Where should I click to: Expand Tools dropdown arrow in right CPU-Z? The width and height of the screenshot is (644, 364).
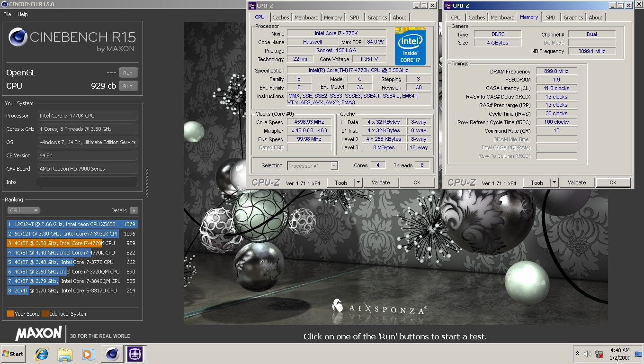tap(554, 182)
